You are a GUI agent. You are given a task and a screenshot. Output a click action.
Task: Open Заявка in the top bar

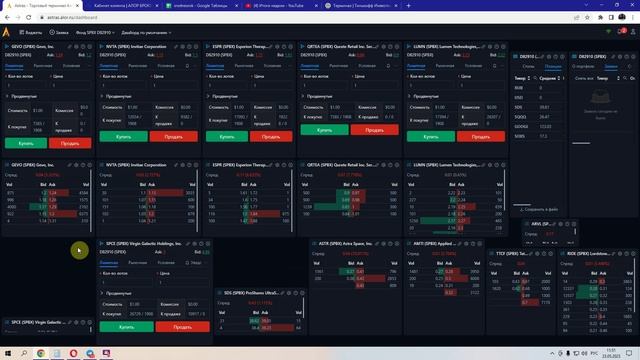[x=59, y=32]
